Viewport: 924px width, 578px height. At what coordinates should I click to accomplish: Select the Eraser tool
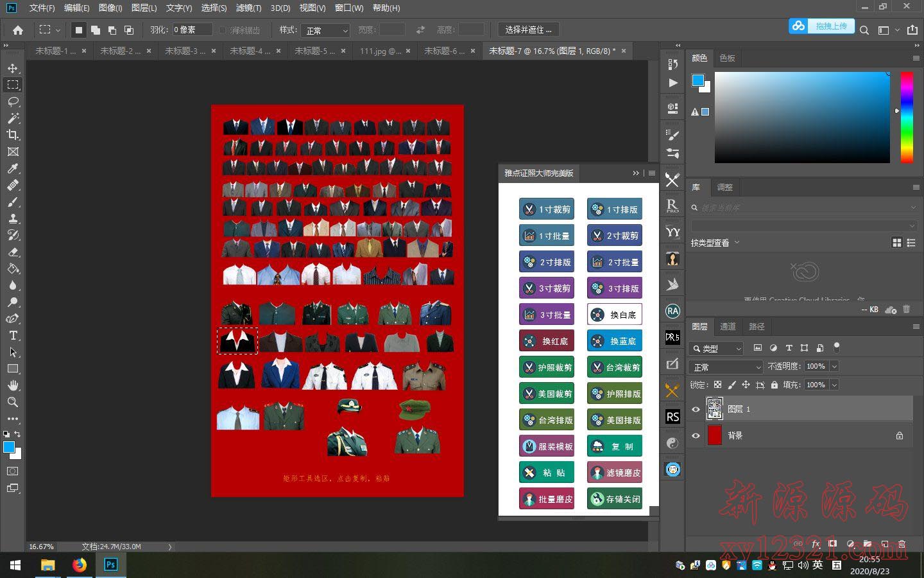[13, 252]
